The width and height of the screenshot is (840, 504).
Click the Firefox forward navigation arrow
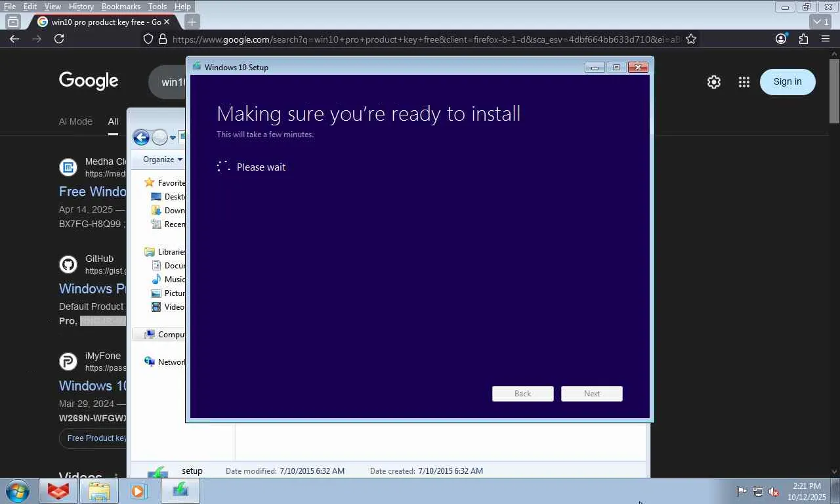(x=37, y=39)
